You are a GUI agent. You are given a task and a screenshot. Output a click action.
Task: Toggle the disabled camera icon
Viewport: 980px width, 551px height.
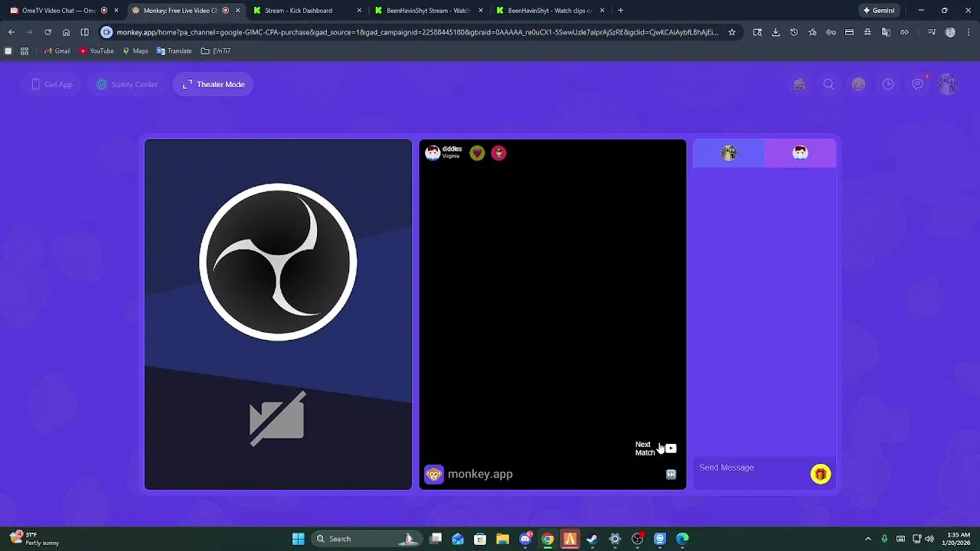click(x=277, y=419)
